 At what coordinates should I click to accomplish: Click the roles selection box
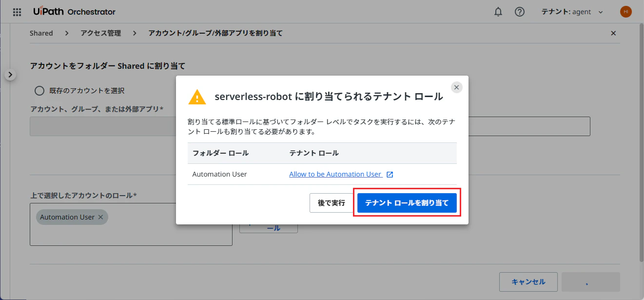(131, 224)
